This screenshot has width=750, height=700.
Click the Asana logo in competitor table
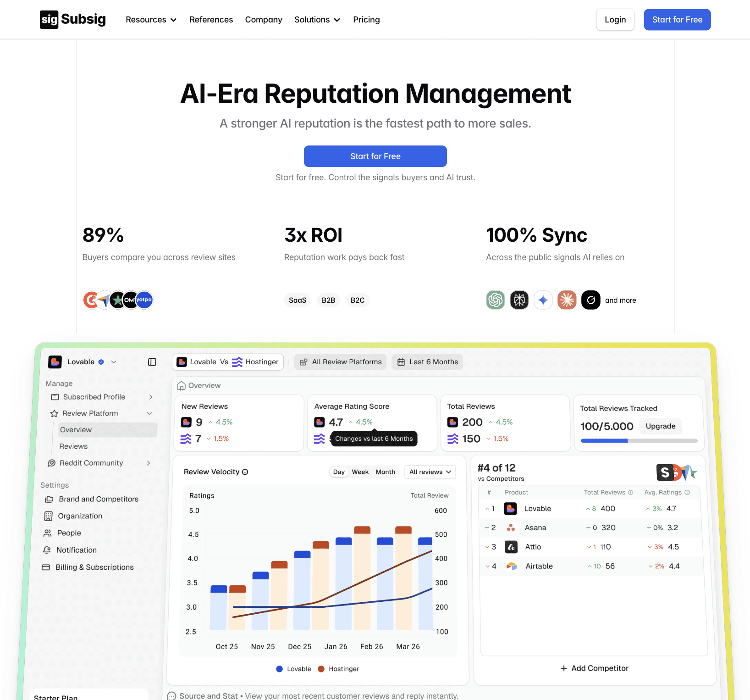click(511, 528)
